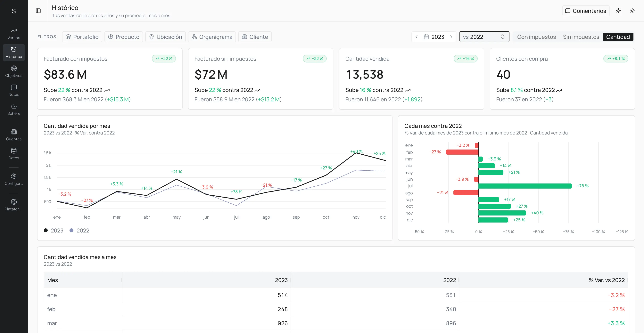Click the feb −27 % red bar

click(x=462, y=152)
